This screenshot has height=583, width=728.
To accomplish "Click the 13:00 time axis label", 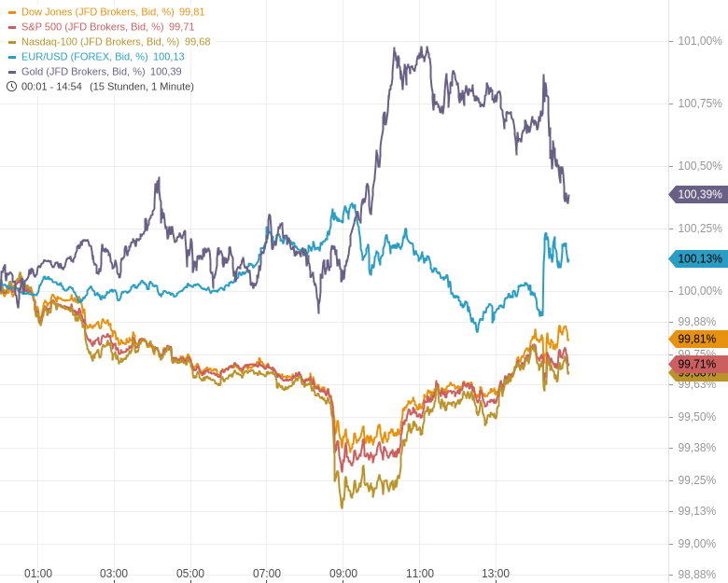I will (x=496, y=574).
